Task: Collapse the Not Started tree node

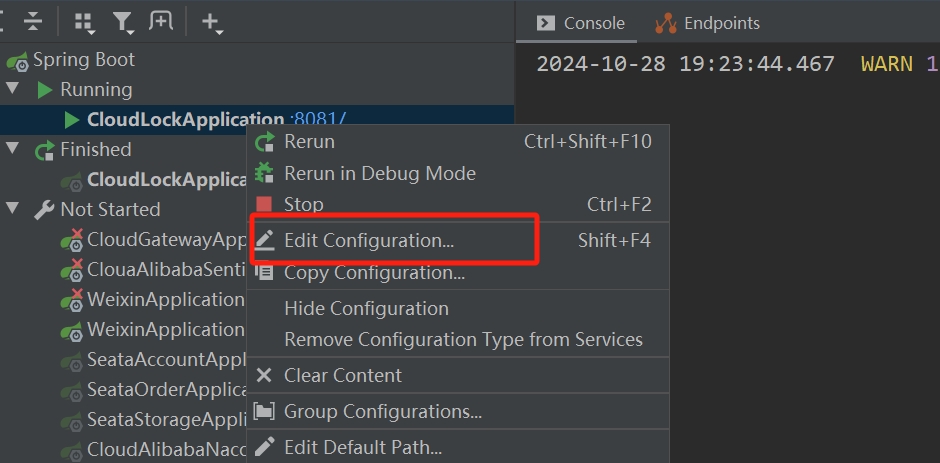Action: [x=12, y=209]
